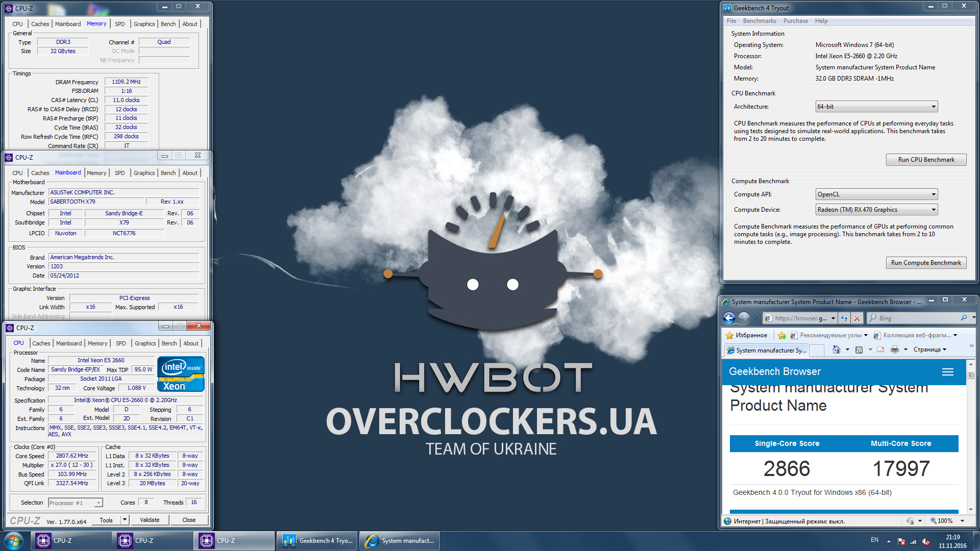
Task: Open the Страница menu dropdown
Action: tap(930, 349)
